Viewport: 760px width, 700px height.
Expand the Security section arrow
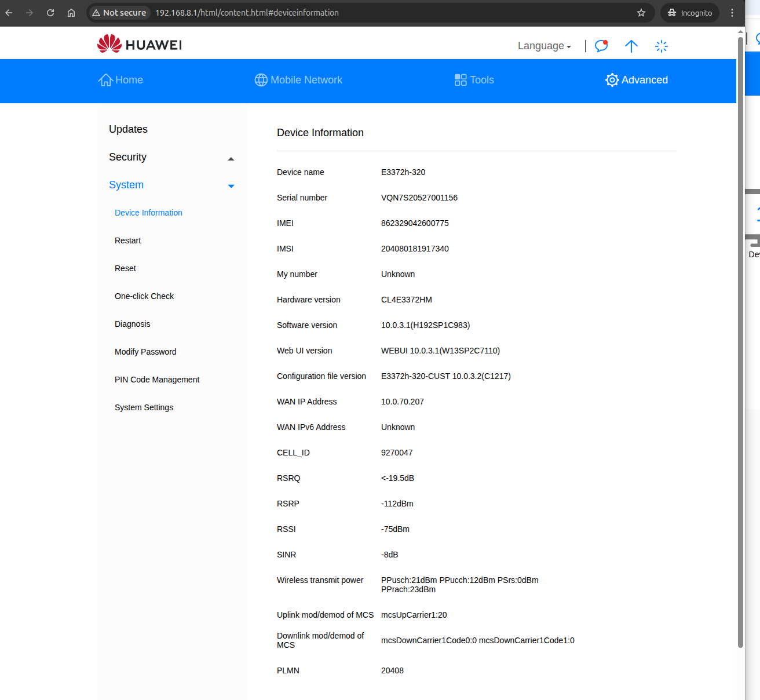231,158
